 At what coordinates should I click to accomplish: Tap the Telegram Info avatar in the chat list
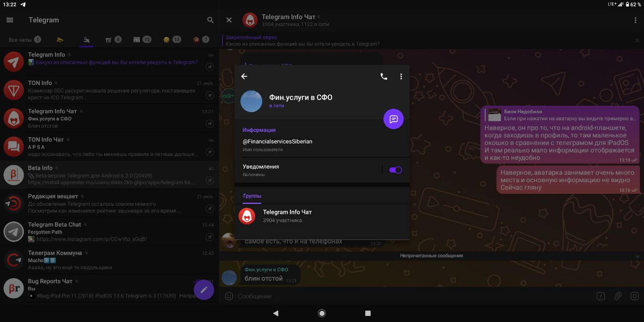pos(14,62)
